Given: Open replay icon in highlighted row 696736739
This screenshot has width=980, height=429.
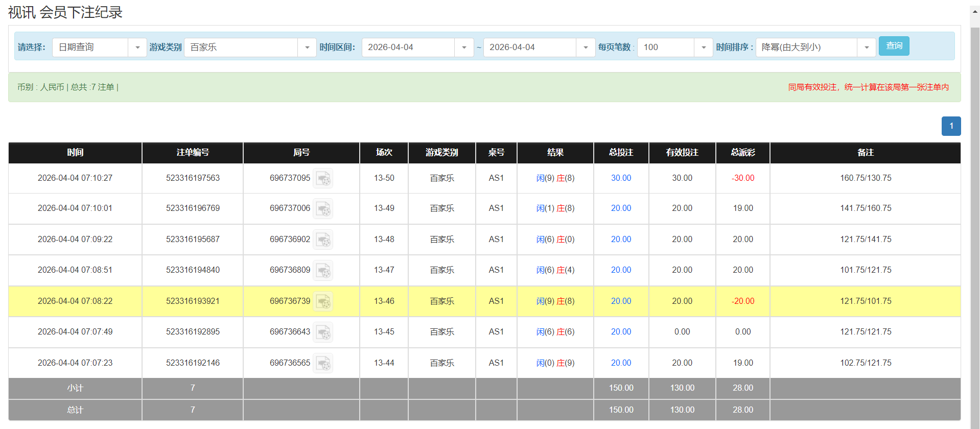Looking at the screenshot, I should point(323,302).
